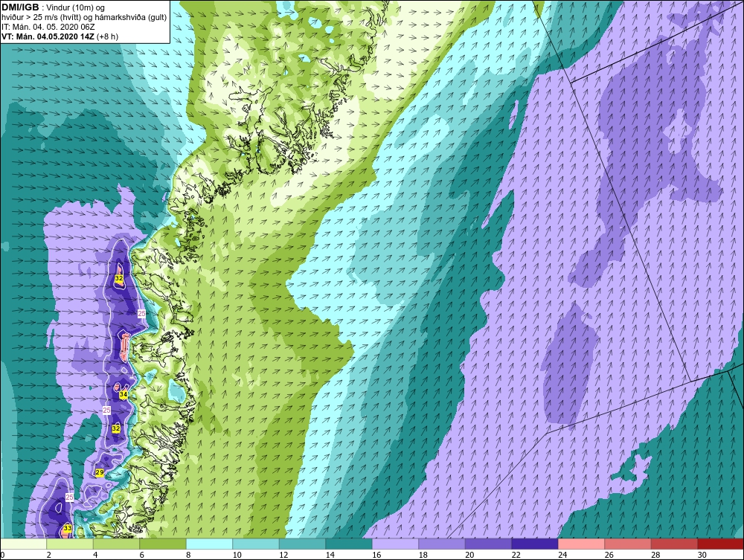Click the legend scale number 6
This screenshot has width=744, height=560.
[142, 555]
